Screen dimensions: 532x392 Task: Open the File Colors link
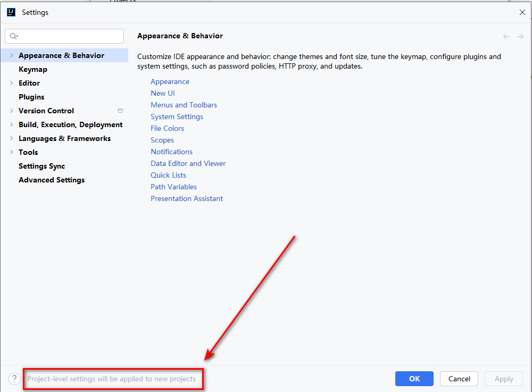(x=167, y=128)
